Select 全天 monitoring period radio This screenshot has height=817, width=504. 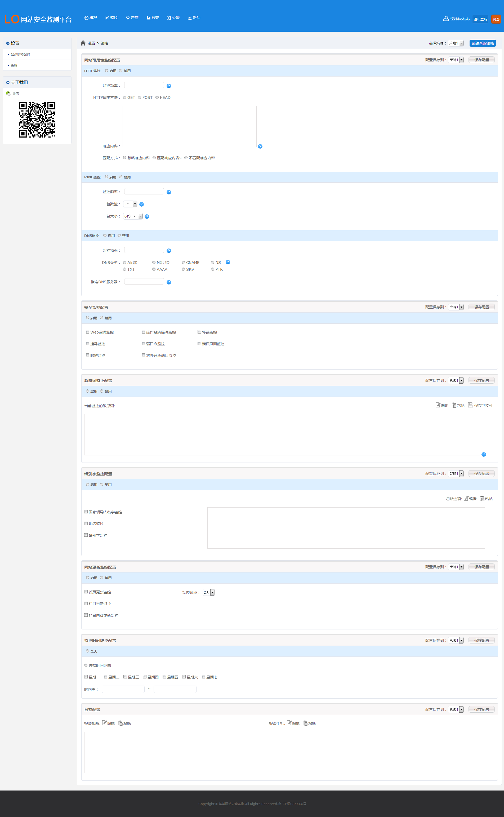87,651
